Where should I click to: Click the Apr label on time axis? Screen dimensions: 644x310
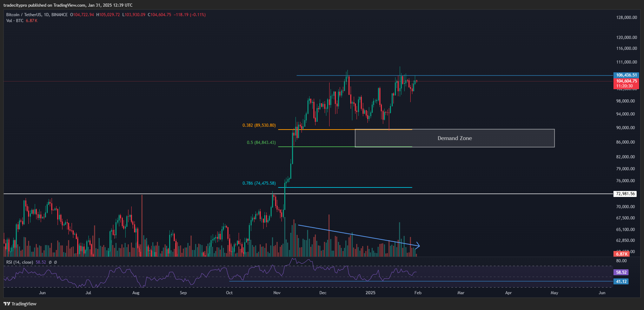pyautogui.click(x=508, y=293)
